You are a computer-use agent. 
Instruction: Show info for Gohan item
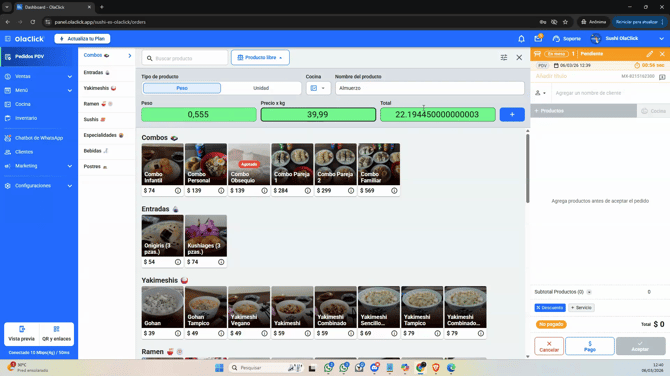coord(178,333)
